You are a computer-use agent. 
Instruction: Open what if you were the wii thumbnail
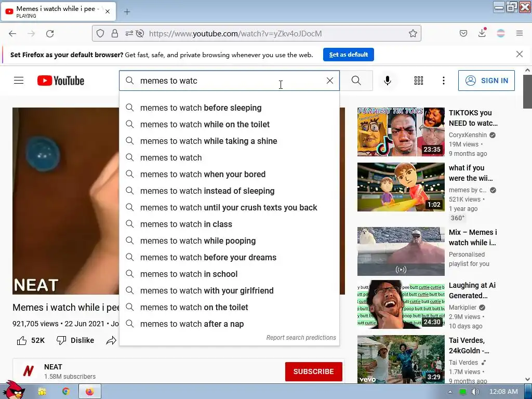tap(401, 187)
